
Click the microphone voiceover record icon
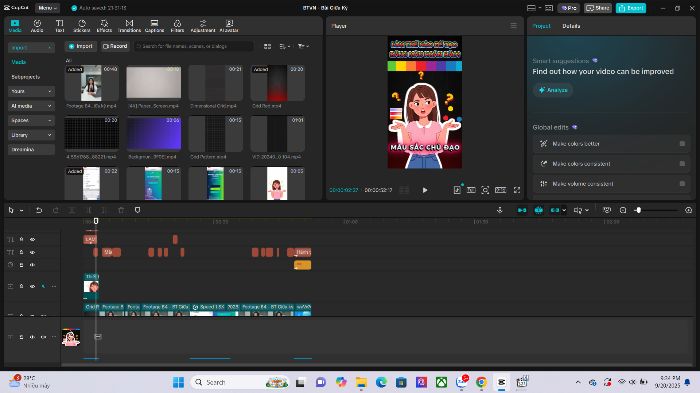coord(500,210)
